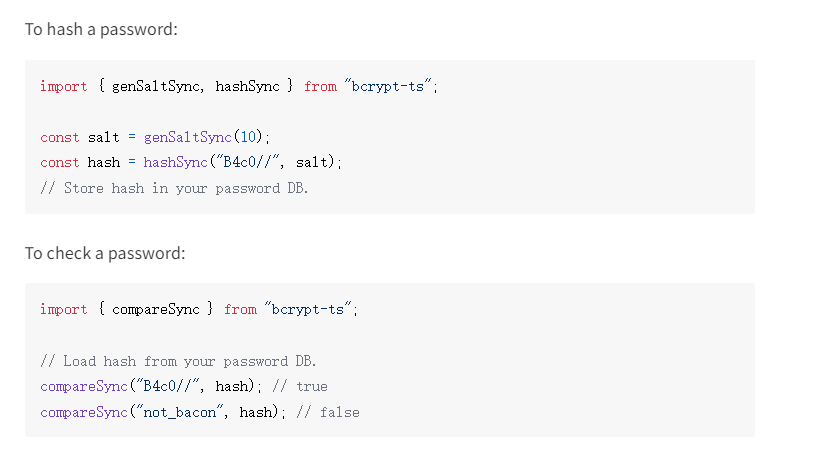Click the hash constant name in first block
The image size is (822, 455).
tap(104, 162)
